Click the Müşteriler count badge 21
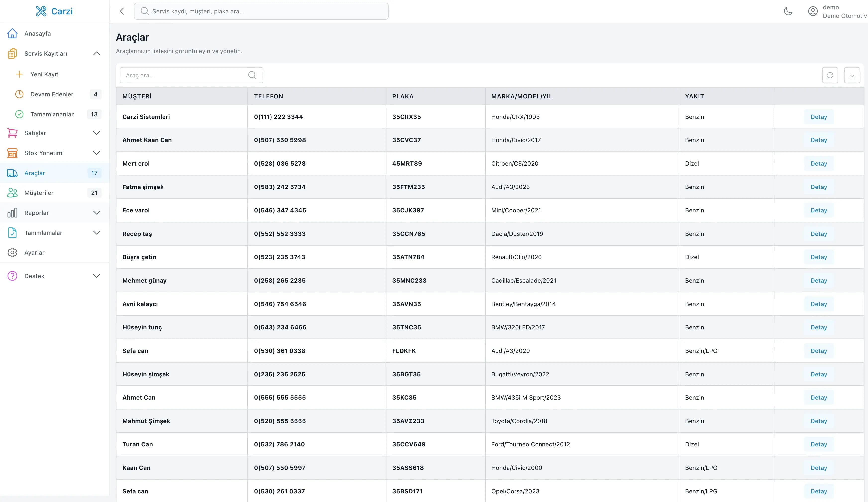 (x=94, y=193)
